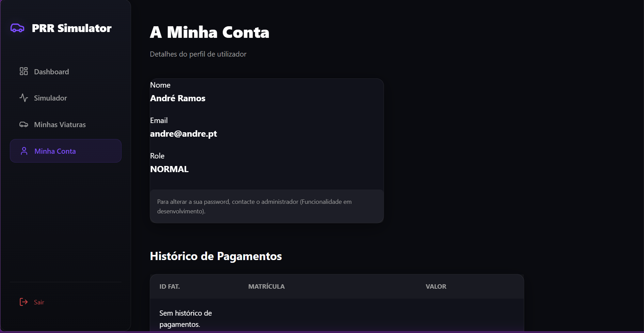This screenshot has width=644, height=333.
Task: Open the Dashboard page
Action: pyautogui.click(x=51, y=72)
